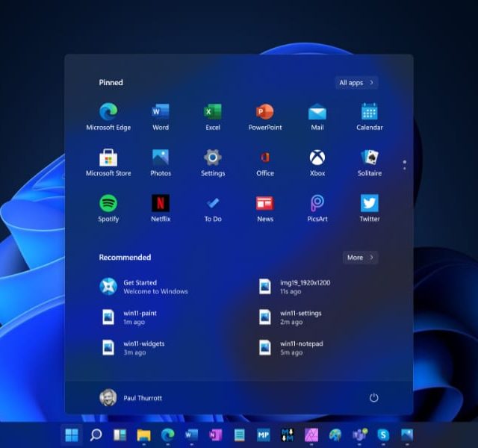Click the Search icon on the taskbar
Viewport: 478px width, 448px height.
click(96, 435)
